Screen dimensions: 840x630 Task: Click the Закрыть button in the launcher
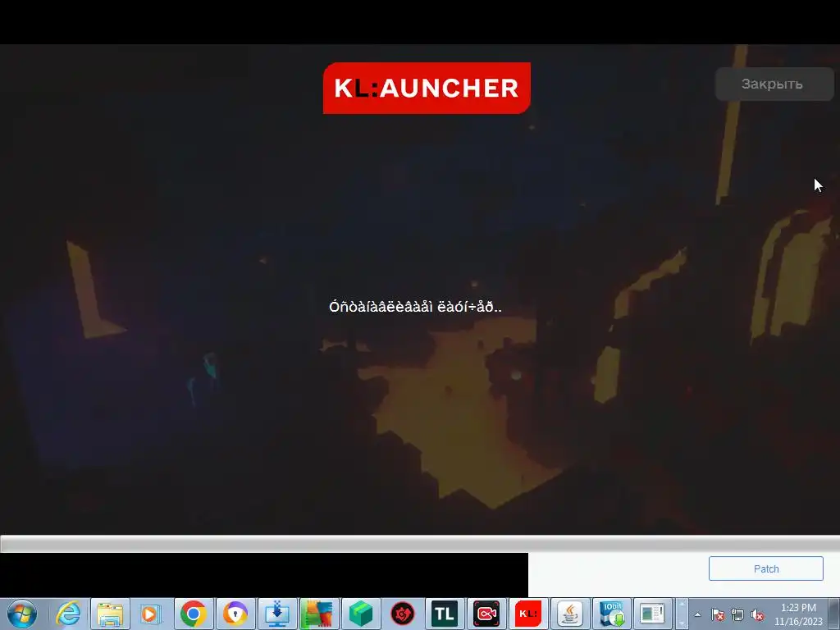point(774,84)
